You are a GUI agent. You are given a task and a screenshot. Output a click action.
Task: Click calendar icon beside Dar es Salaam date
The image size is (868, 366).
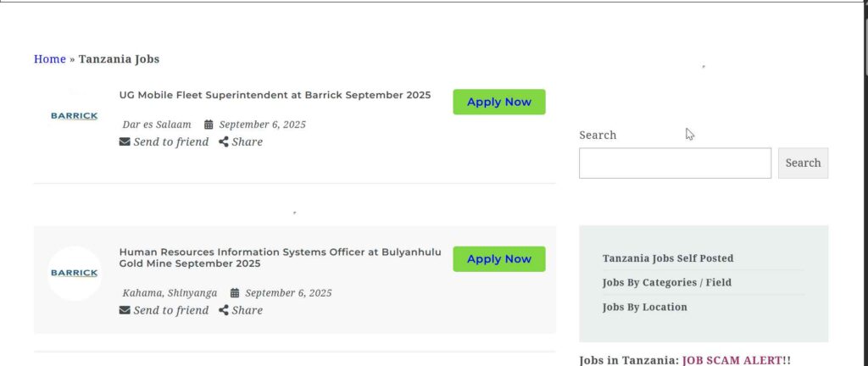pos(209,125)
